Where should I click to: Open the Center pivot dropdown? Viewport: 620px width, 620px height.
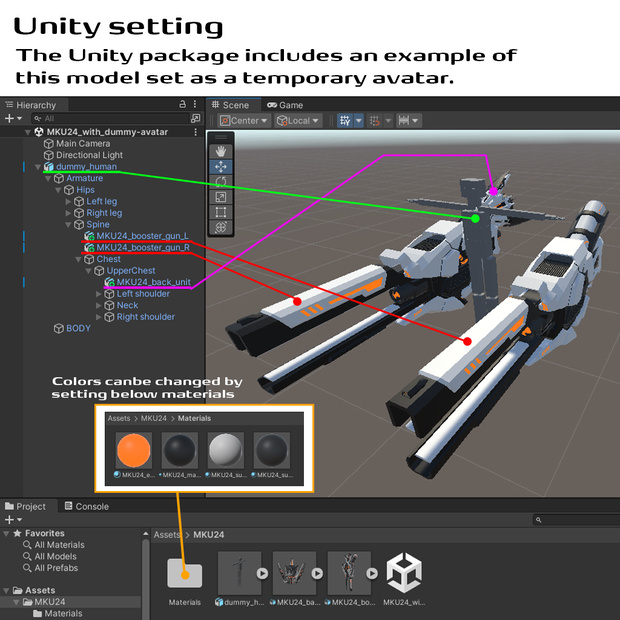tap(244, 121)
